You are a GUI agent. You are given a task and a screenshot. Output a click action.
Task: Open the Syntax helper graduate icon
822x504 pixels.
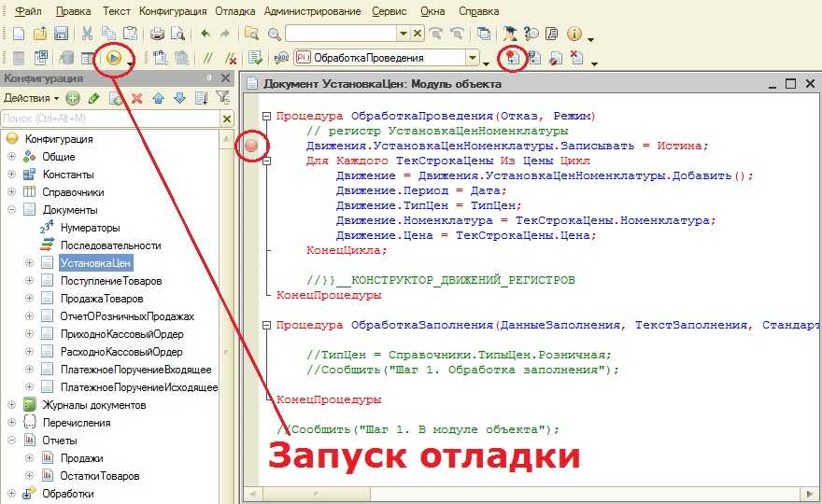click(x=510, y=34)
